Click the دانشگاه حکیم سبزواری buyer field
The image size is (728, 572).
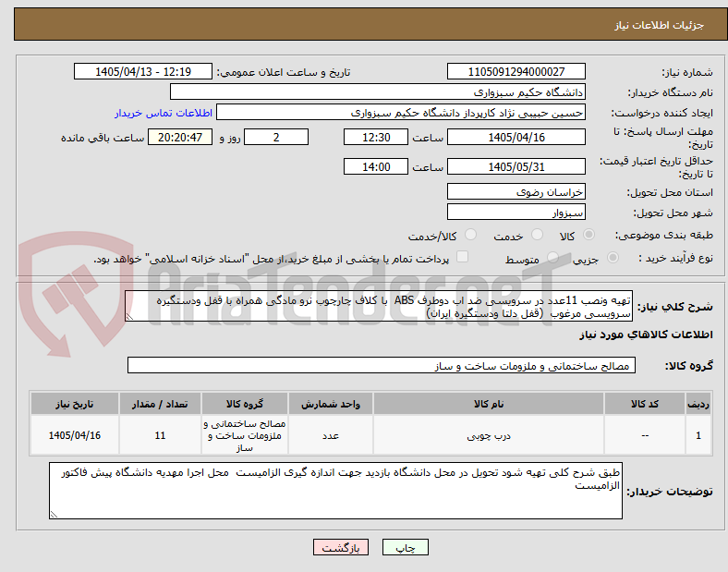click(378, 91)
